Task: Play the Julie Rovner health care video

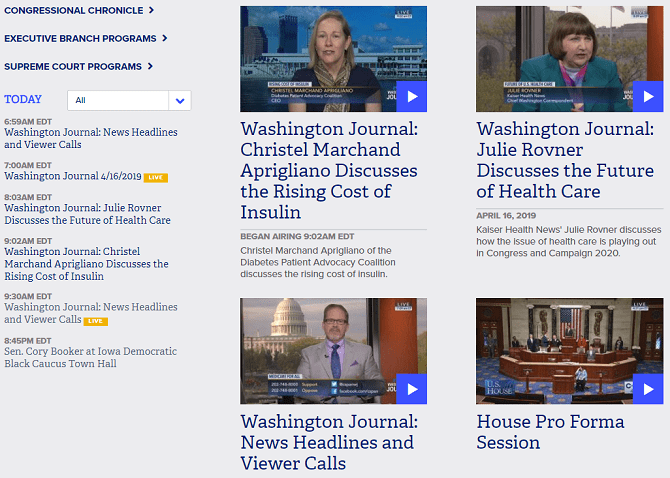Action: [648, 97]
